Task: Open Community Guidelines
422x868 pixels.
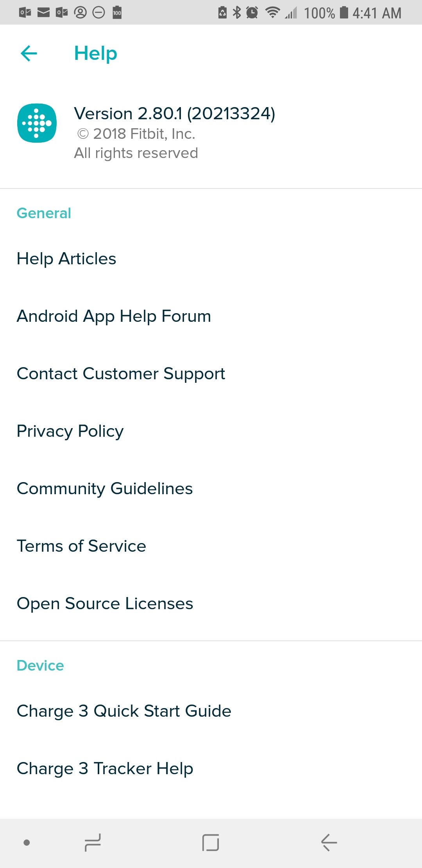Action: pos(105,489)
